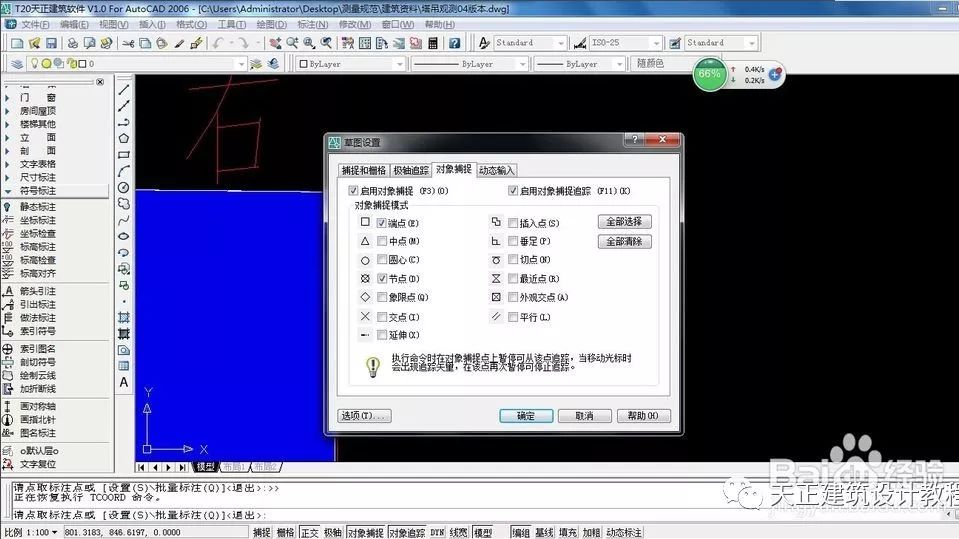
Task: Uncheck the 节点 snap mode checkbox
Action: pyautogui.click(x=382, y=278)
